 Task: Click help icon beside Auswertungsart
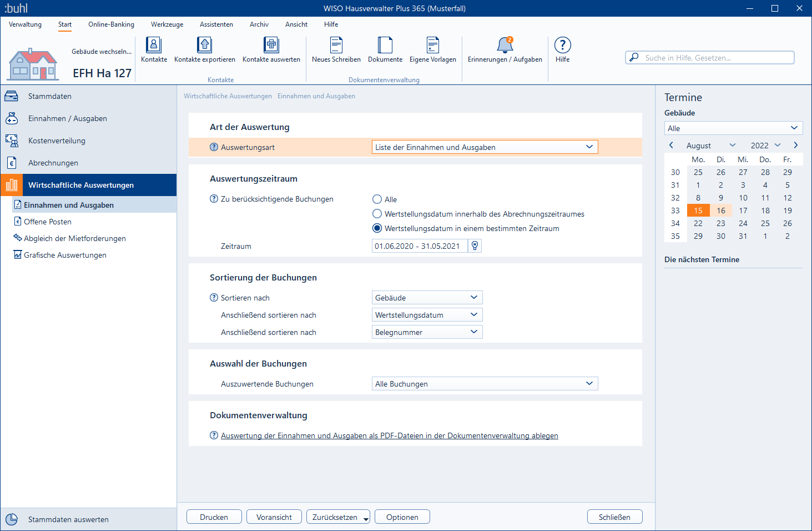[214, 147]
